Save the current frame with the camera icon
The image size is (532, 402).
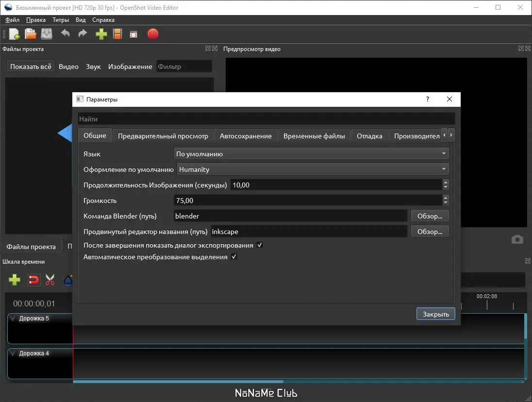(517, 239)
